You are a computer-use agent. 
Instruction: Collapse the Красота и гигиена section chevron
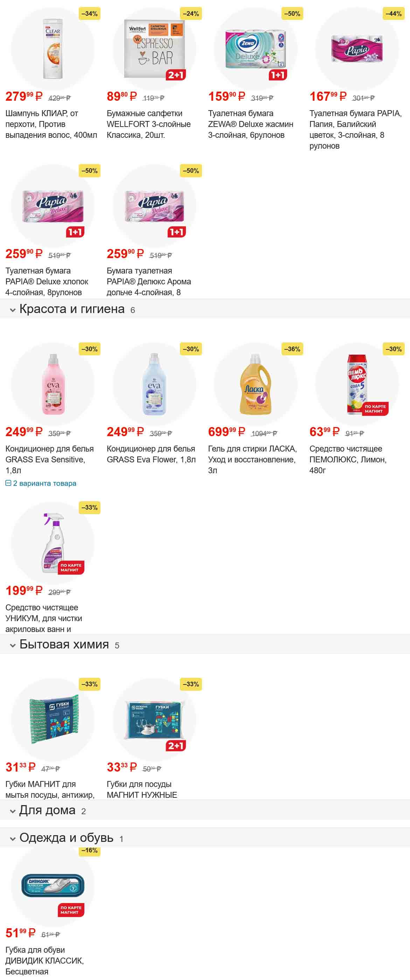13,310
